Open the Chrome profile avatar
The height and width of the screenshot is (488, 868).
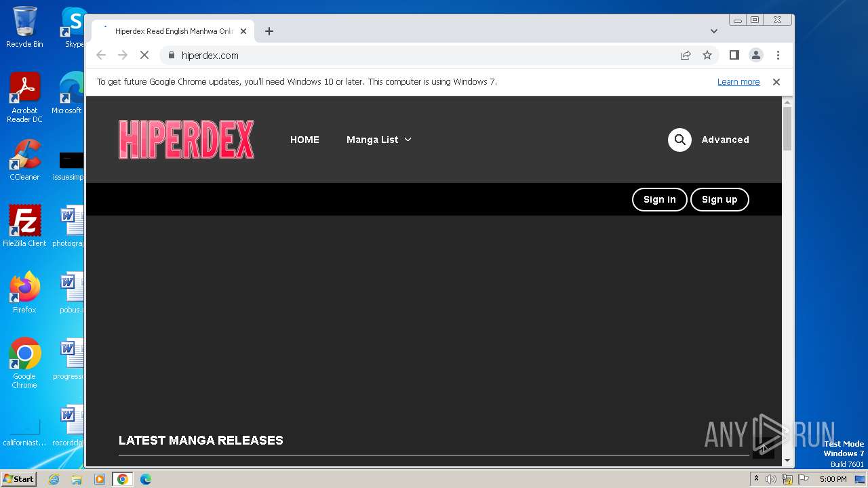[756, 55]
